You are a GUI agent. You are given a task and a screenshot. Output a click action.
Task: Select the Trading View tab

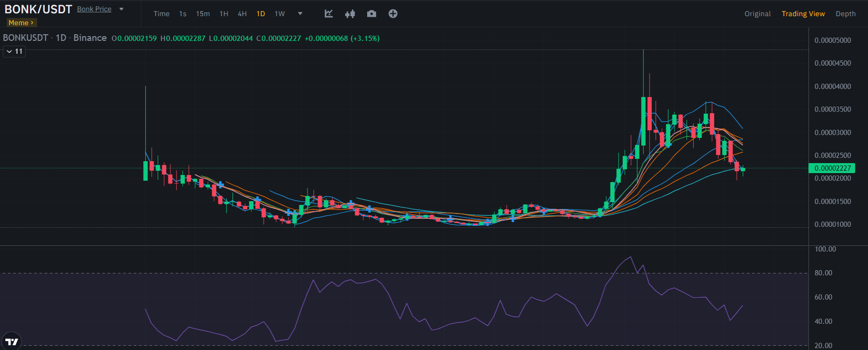803,14
